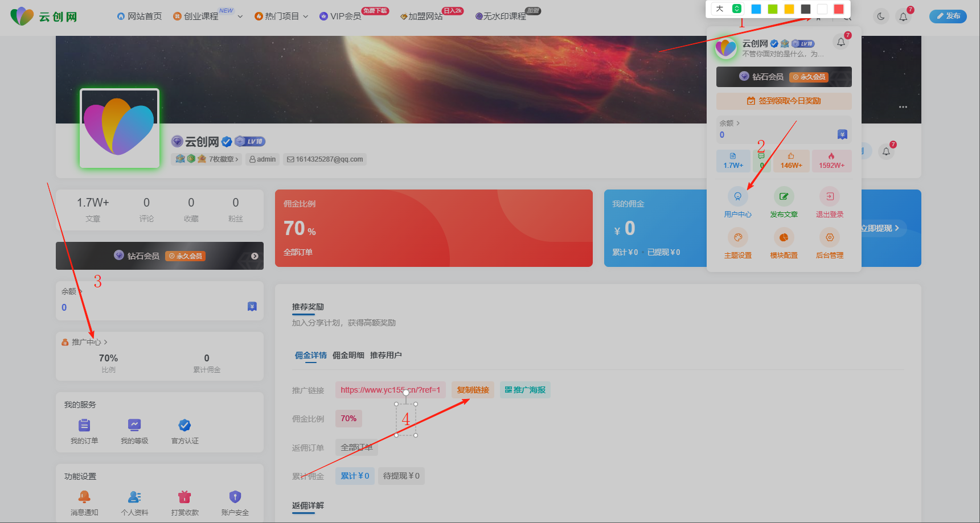The height and width of the screenshot is (523, 980).
Task: Open 消息通知 under 功能设置
Action: coord(84,496)
